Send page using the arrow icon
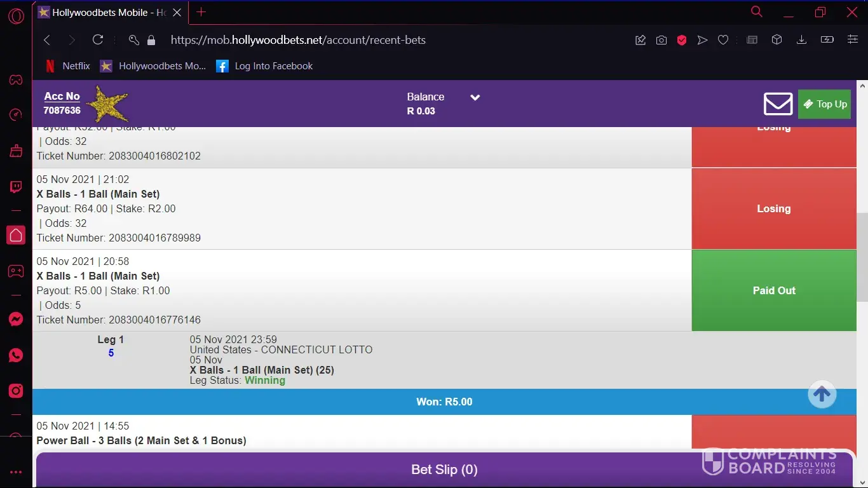 (x=702, y=40)
